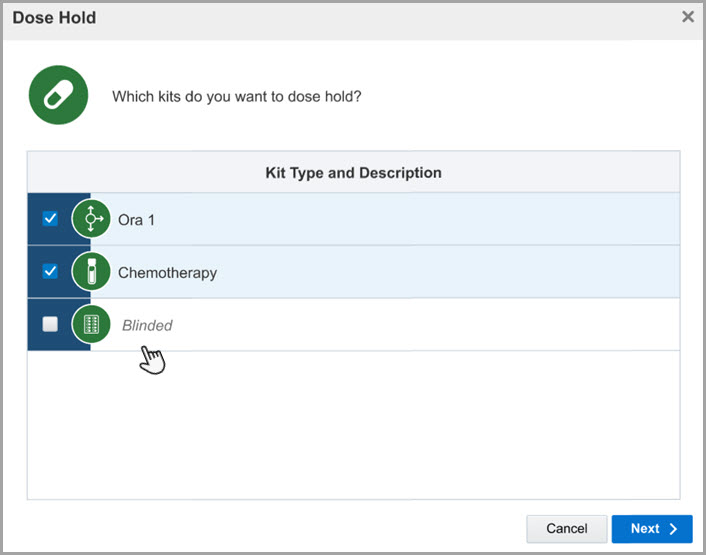Viewport: 706px width, 555px height.
Task: Select the Chemotherapy row label
Action: click(x=167, y=272)
